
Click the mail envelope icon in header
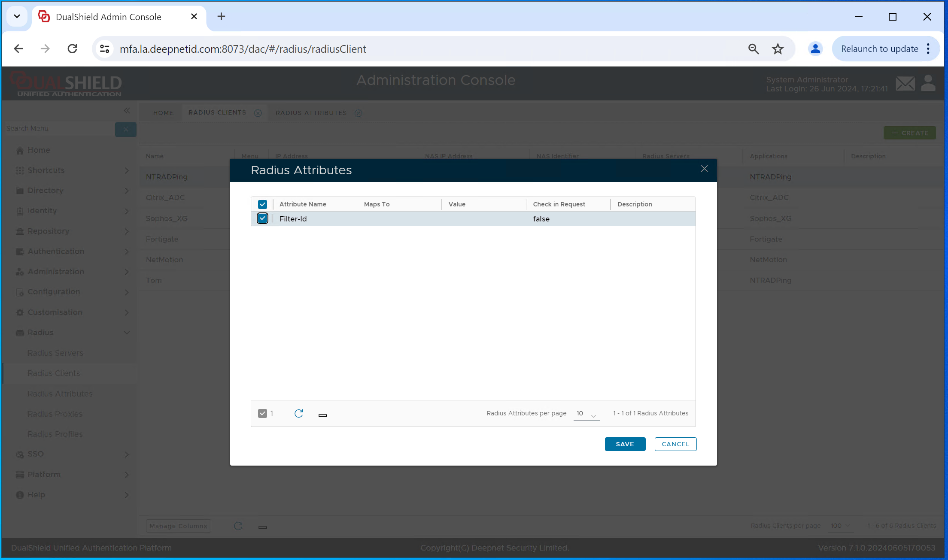[905, 84]
